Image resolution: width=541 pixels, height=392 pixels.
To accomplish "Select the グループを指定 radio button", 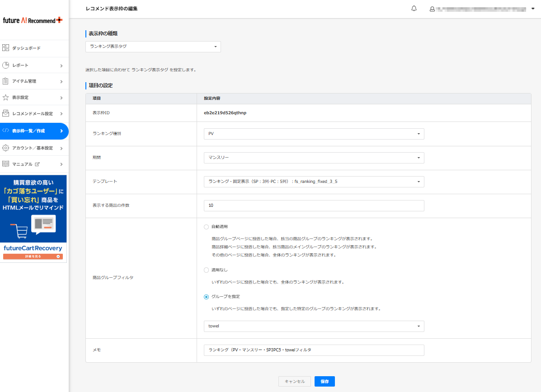I will coord(207,297).
